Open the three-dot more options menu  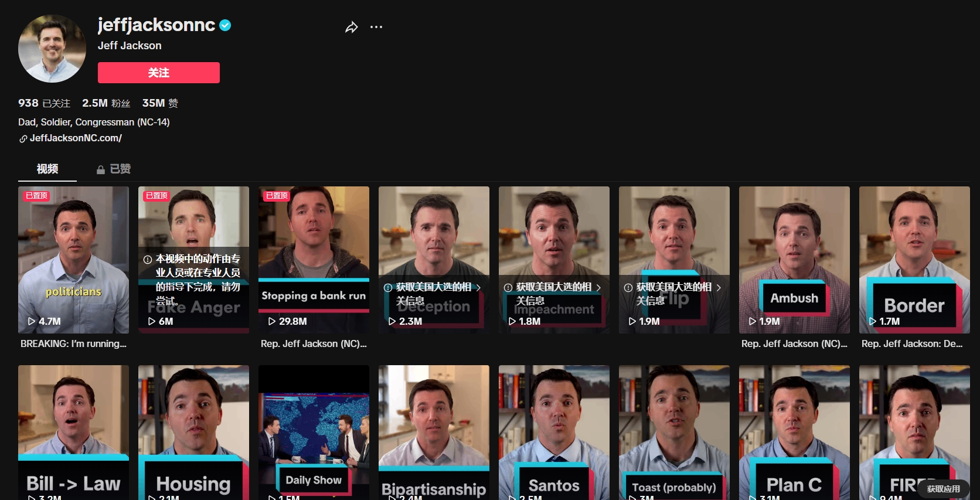(x=376, y=27)
